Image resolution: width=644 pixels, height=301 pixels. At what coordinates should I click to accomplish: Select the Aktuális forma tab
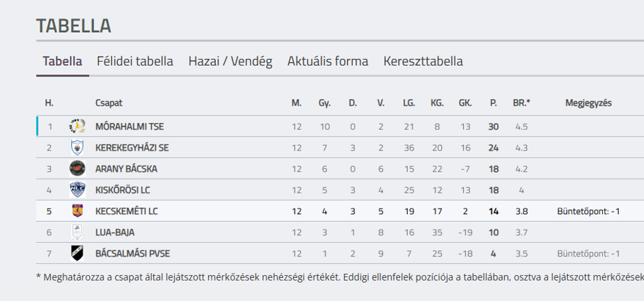coord(327,62)
